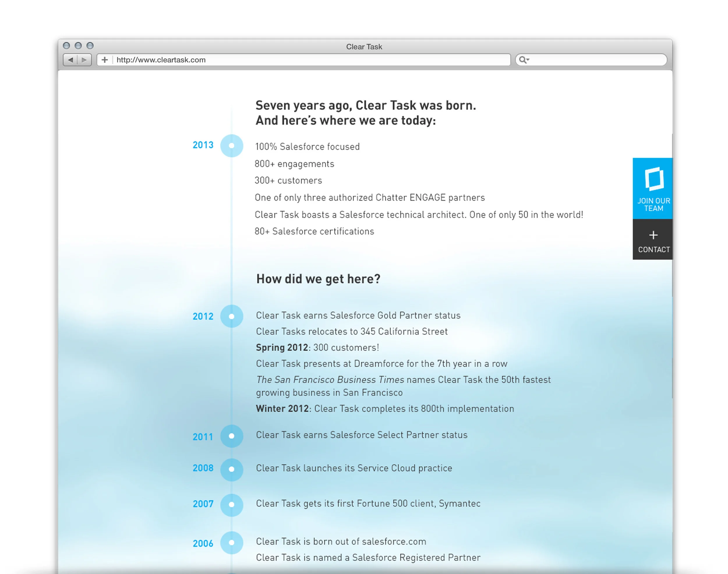Click the 'Winter 2012' bold text
Image resolution: width=728 pixels, height=574 pixels.
282,409
